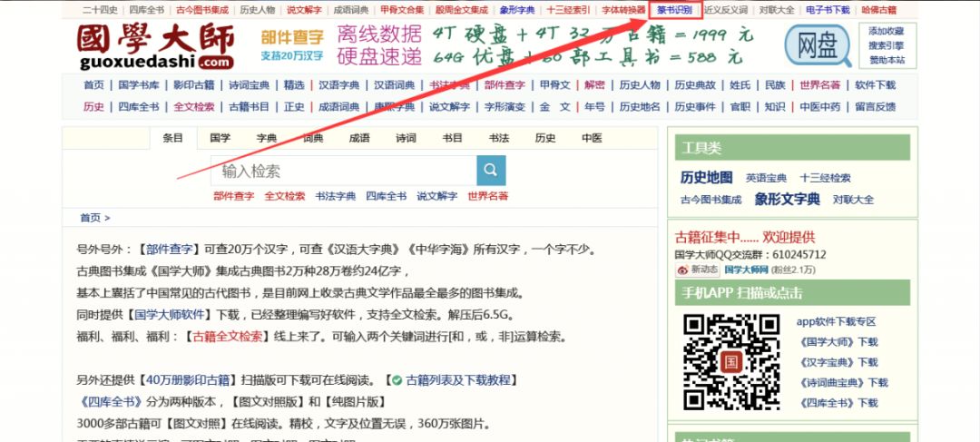Click the blue magnifier search button
This screenshot has height=442, width=980.
click(491, 171)
